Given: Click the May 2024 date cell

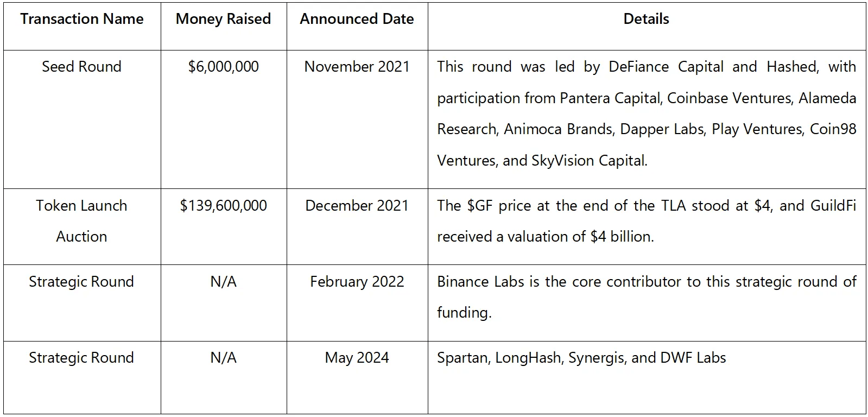Looking at the screenshot, I should pos(357,358).
